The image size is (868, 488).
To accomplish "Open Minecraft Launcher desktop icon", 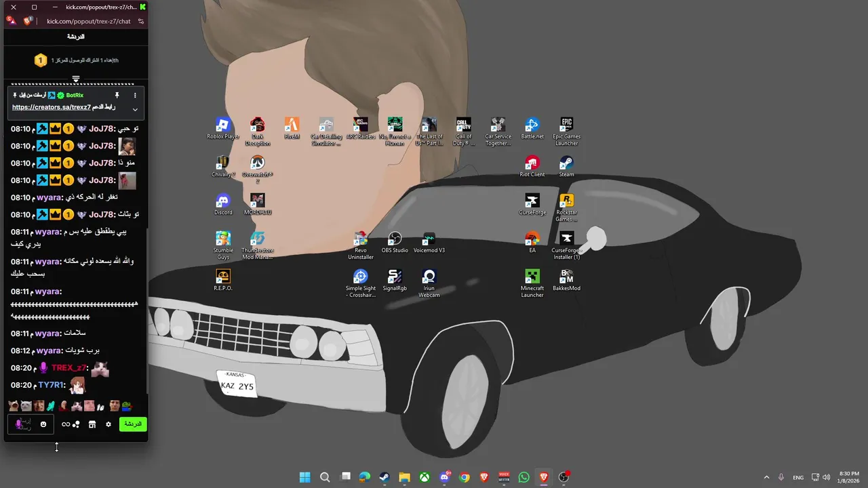I will click(x=532, y=283).
